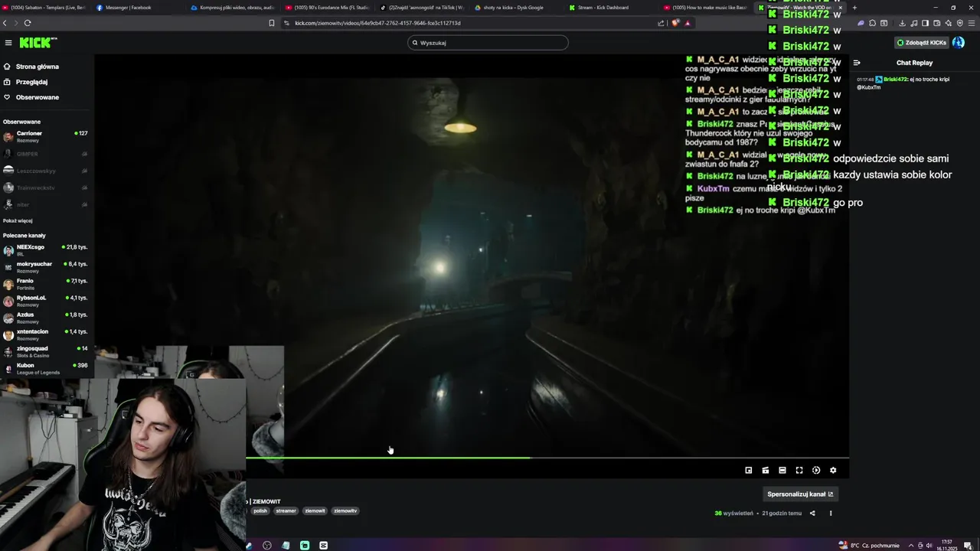Reload the page in the browser
The image size is (980, 551).
click(x=28, y=23)
